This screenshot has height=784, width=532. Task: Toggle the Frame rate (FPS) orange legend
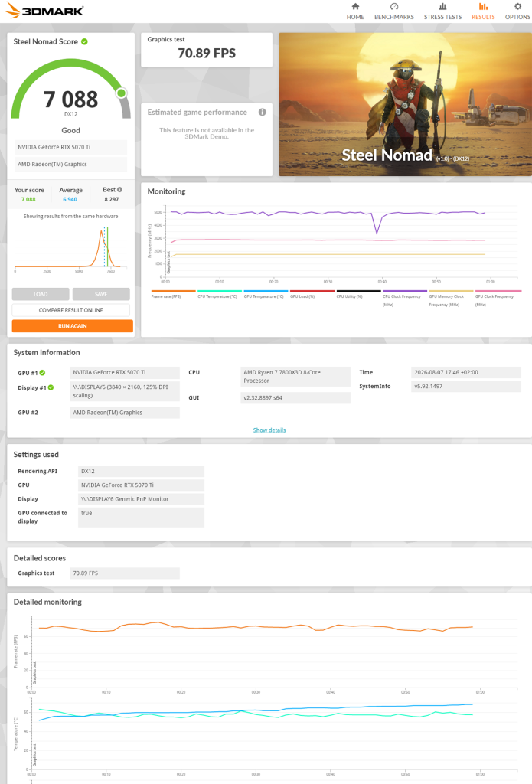click(x=173, y=291)
